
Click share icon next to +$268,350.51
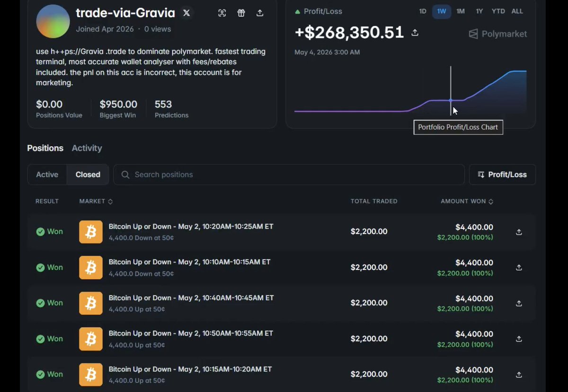point(415,33)
